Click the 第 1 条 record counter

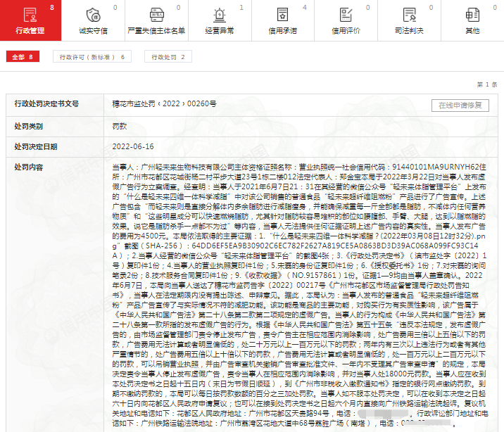coord(486,84)
